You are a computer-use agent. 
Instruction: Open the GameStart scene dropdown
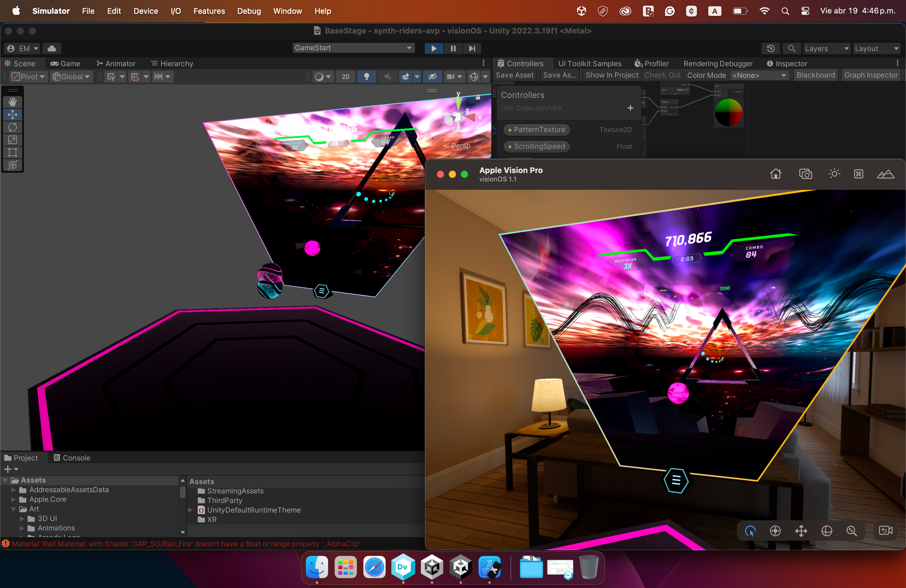pos(353,48)
